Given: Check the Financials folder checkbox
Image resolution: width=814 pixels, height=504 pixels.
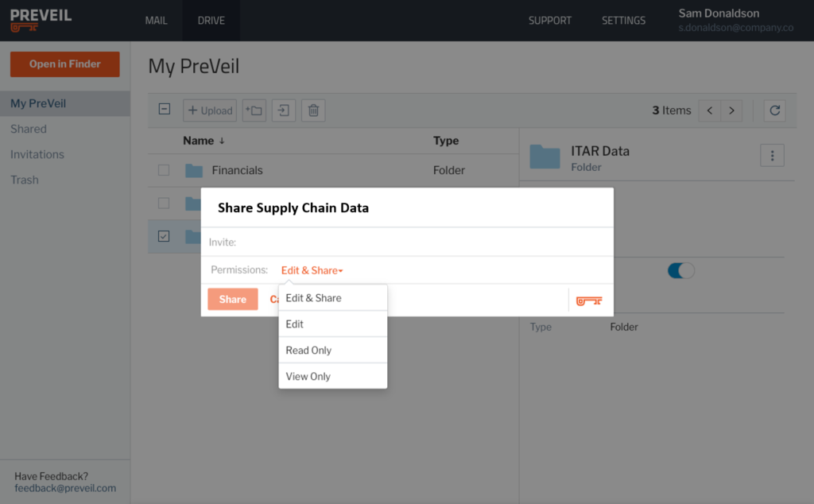Looking at the screenshot, I should coord(164,170).
